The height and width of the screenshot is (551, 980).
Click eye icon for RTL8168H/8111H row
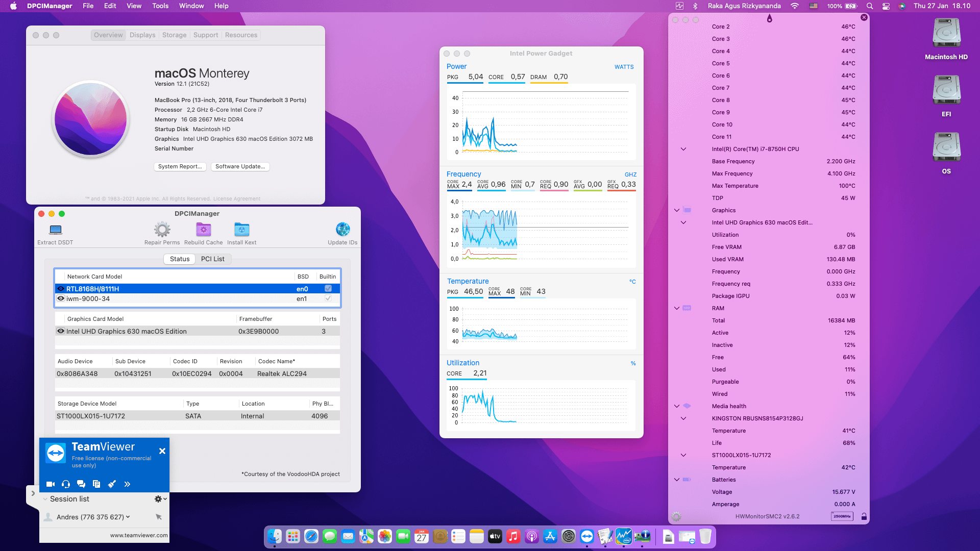point(61,288)
